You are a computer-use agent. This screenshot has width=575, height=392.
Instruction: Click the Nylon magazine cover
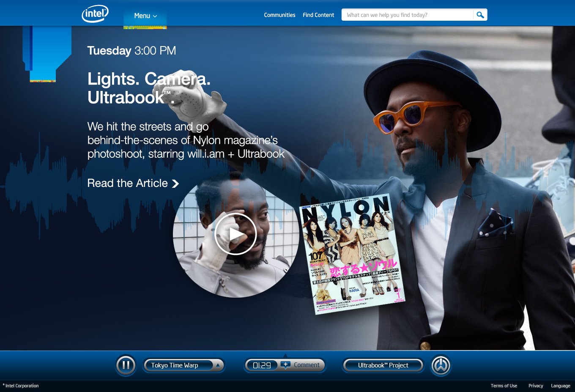coord(352,255)
